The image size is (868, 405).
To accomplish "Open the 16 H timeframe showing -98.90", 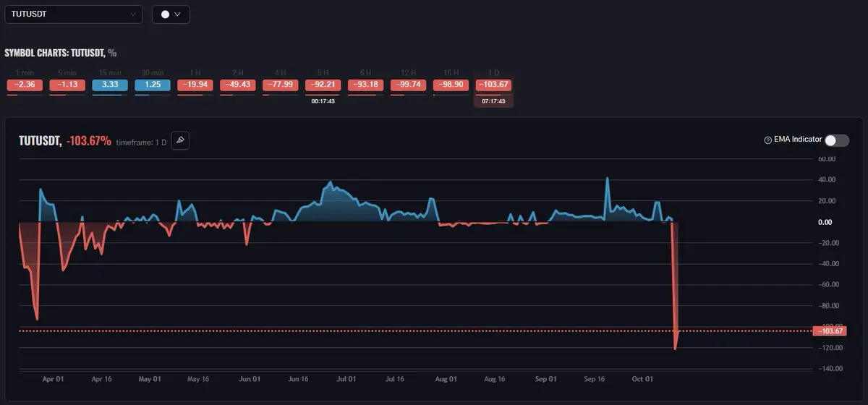I will (451, 85).
